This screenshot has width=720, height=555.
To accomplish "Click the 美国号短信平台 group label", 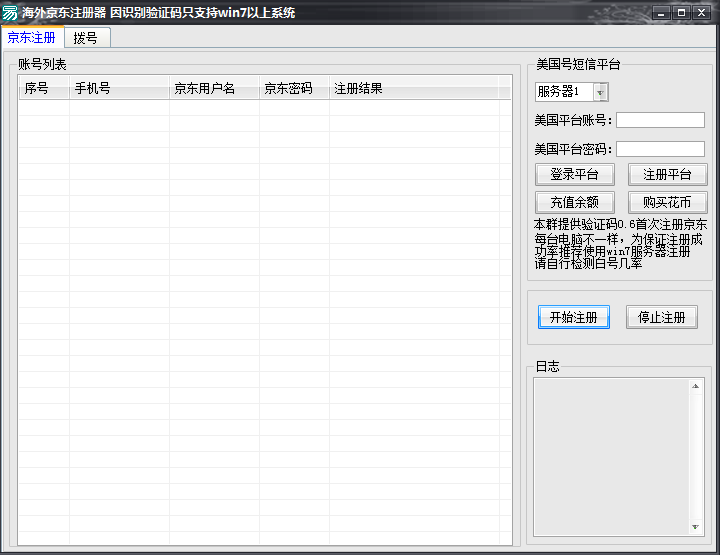I will (x=578, y=64).
